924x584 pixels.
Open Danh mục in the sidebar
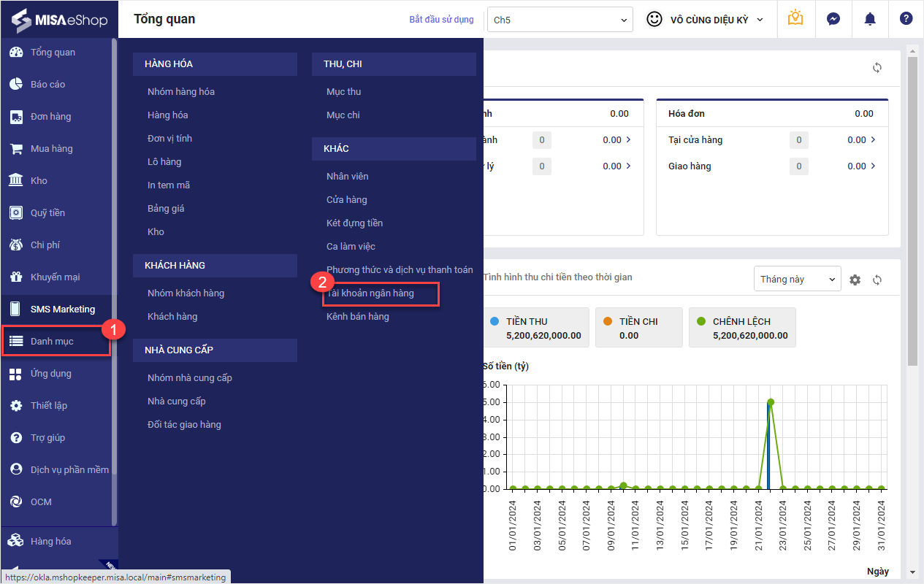tap(52, 341)
